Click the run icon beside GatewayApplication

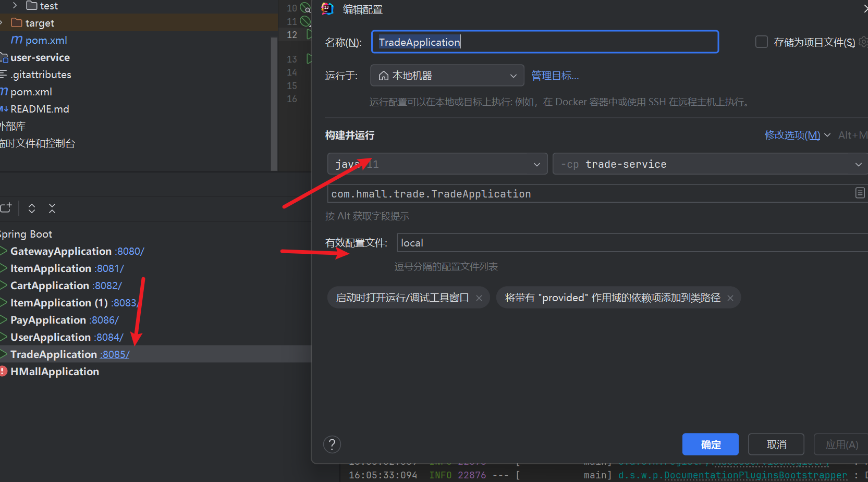click(x=4, y=251)
